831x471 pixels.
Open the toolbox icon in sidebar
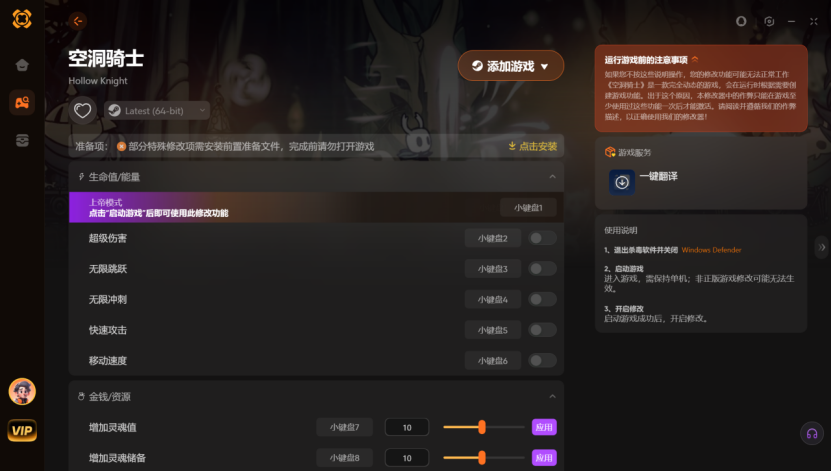pyautogui.click(x=22, y=140)
